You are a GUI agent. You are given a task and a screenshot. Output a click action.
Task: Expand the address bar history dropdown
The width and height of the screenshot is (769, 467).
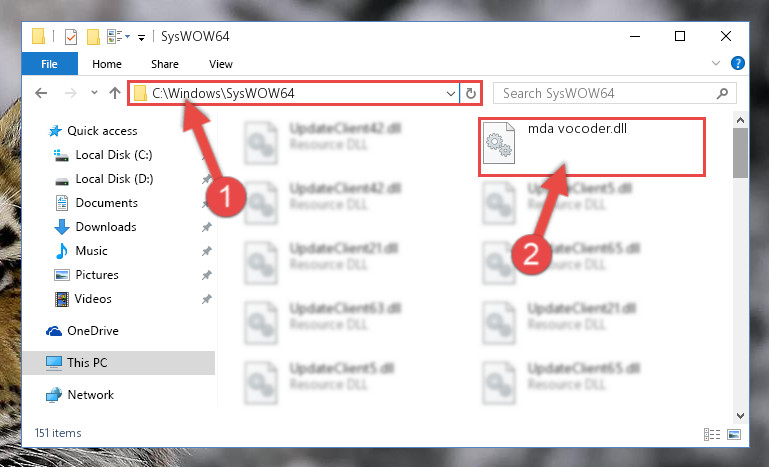pyautogui.click(x=451, y=93)
